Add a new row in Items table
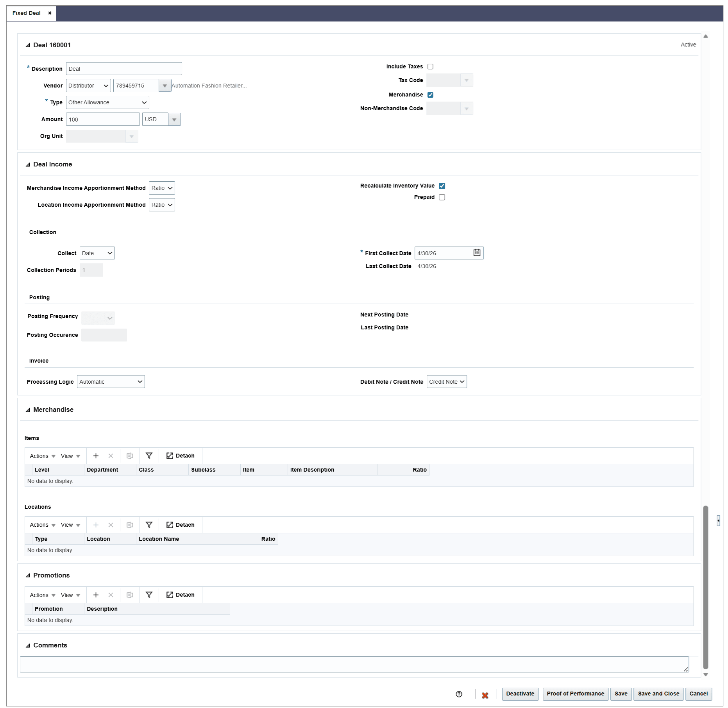This screenshot has width=728, height=708. pos(96,456)
